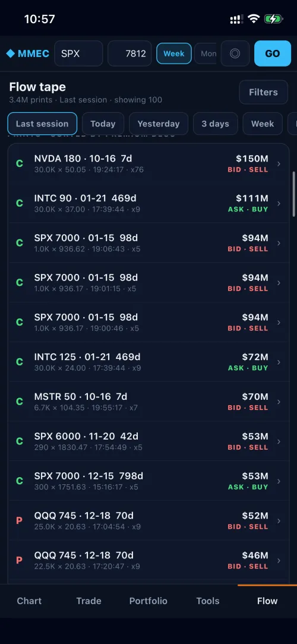
Task: Tap the battery charging icon in status bar
Action: click(x=273, y=19)
